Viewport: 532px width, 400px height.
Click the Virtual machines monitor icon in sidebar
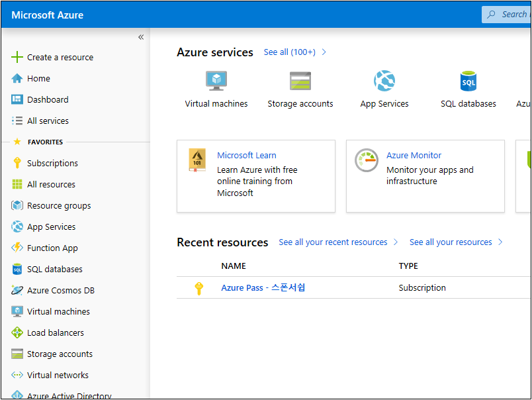click(17, 311)
